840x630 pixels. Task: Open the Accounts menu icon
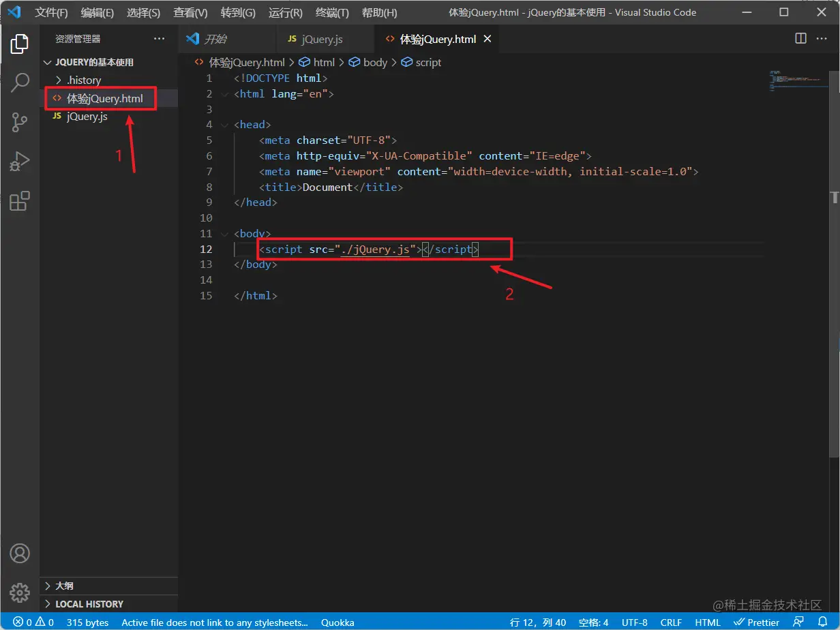20,553
